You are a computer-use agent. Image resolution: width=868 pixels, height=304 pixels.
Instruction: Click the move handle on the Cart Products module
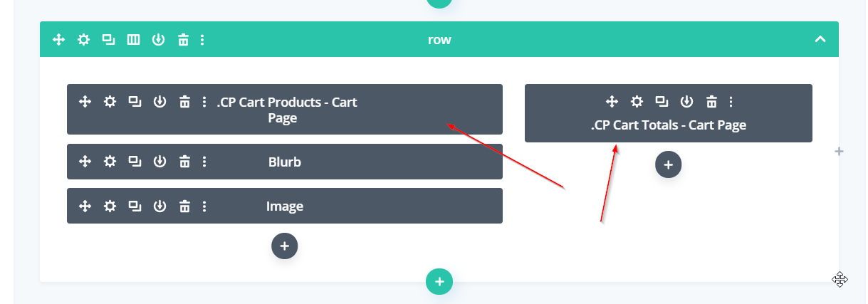[85, 102]
